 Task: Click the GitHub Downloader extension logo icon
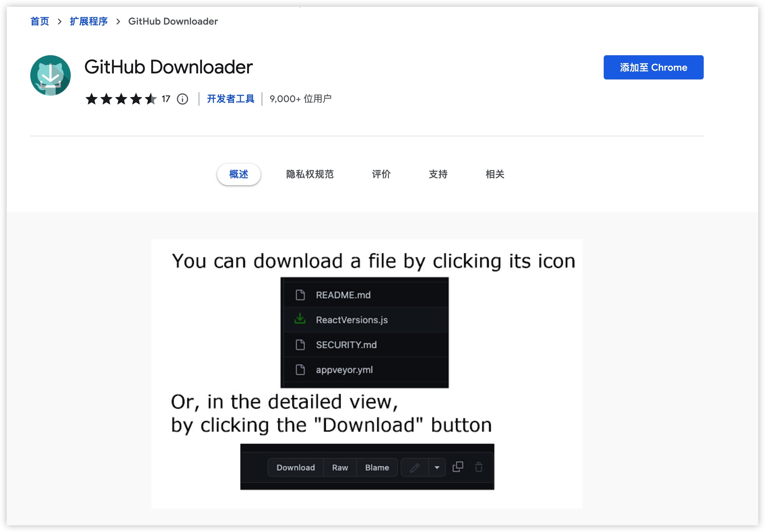tap(51, 75)
